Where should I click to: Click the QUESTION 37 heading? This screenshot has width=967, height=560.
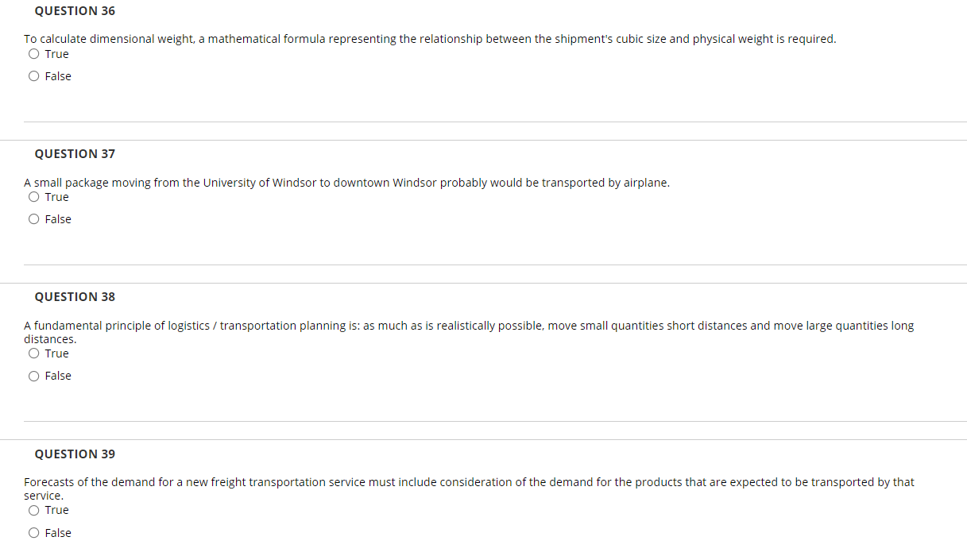click(x=74, y=153)
